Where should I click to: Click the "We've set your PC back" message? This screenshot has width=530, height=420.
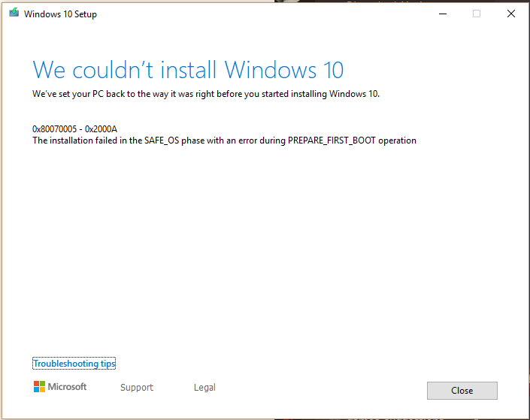[206, 94]
